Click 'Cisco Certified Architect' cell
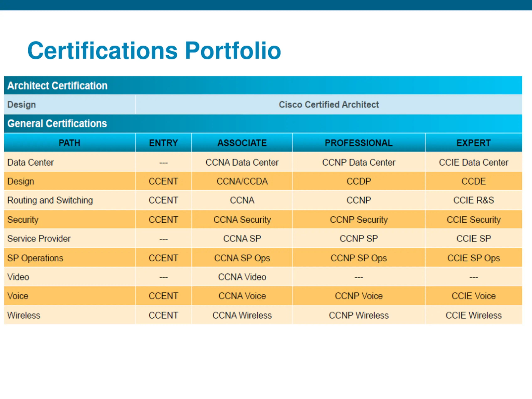Viewport: 532px width, 399px height. pyautogui.click(x=329, y=105)
